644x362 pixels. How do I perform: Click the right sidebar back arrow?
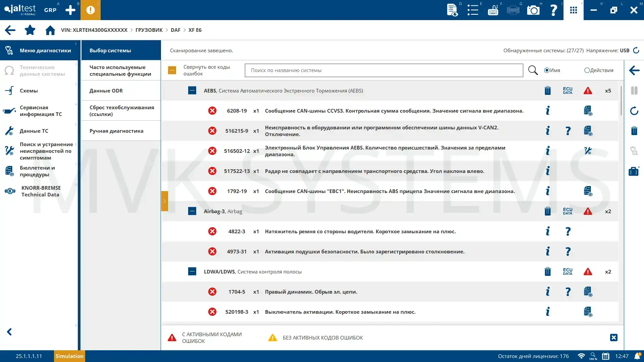point(634,70)
